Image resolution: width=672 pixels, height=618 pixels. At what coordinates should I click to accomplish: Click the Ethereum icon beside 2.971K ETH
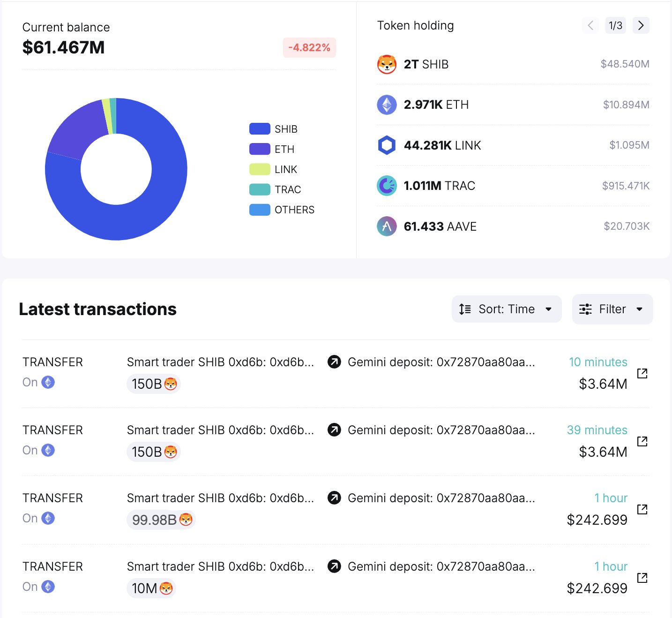click(x=387, y=105)
